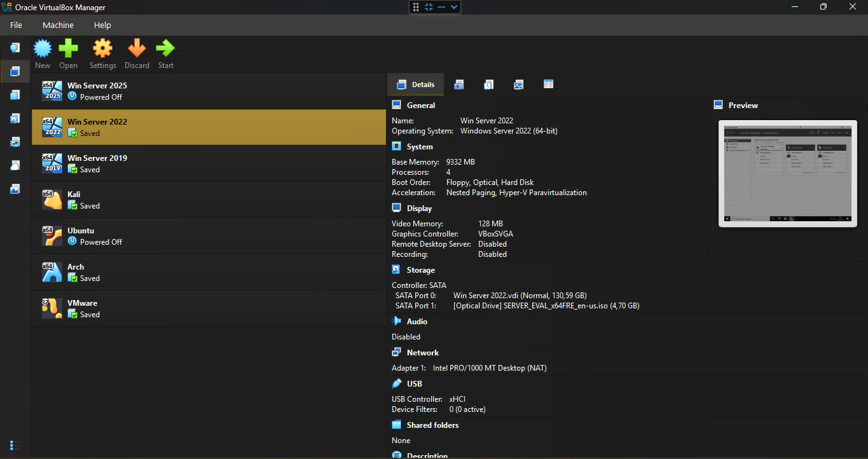Open Audio settings via its section header
The image size is (868, 459).
(x=417, y=322)
